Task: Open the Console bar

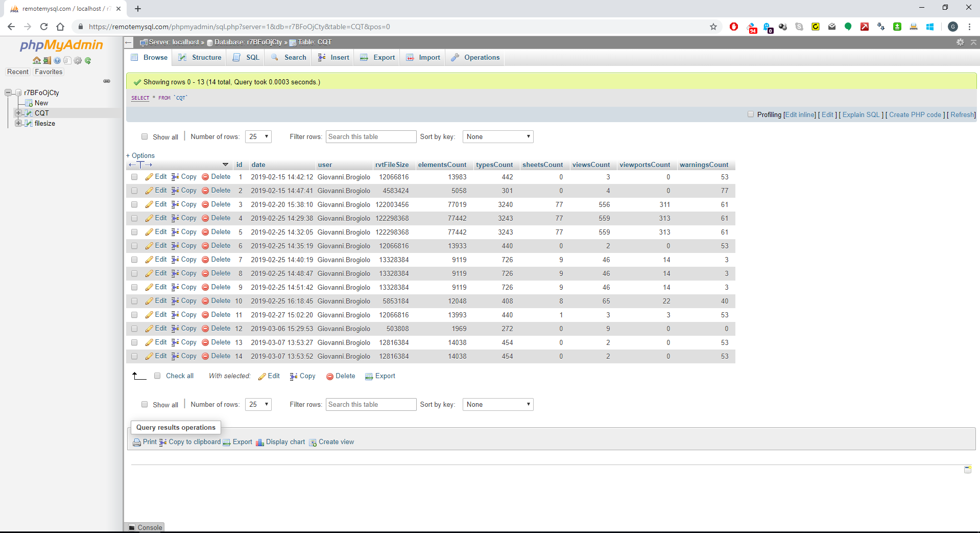Action: pos(145,527)
